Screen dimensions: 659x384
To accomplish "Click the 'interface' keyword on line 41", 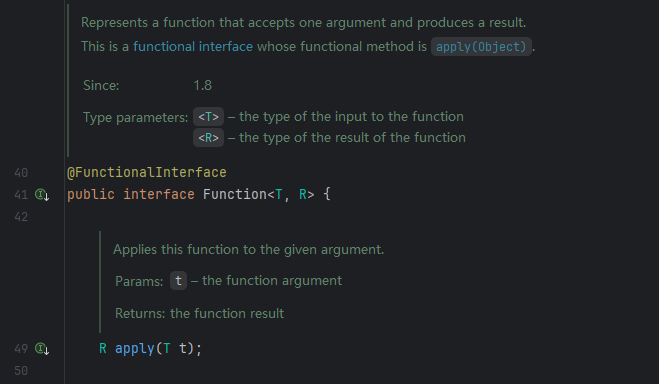I will point(159,194).
